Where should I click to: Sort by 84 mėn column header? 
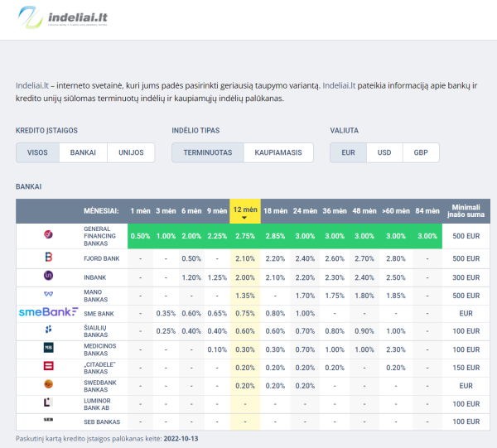pyautogui.click(x=427, y=211)
